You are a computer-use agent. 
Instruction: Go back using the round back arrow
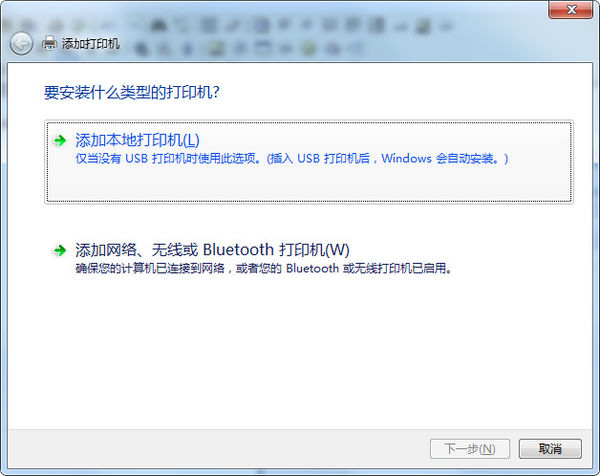[21, 44]
